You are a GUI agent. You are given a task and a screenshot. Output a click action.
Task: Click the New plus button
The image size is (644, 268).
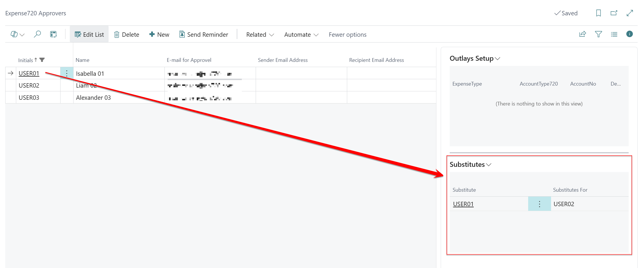pos(159,34)
